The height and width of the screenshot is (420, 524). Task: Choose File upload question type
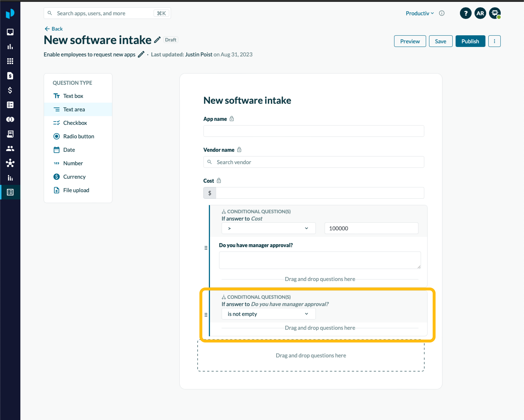click(76, 190)
